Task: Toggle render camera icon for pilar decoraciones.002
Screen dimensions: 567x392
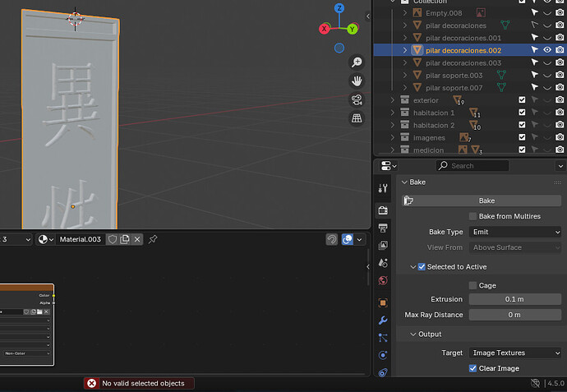Action: point(560,50)
